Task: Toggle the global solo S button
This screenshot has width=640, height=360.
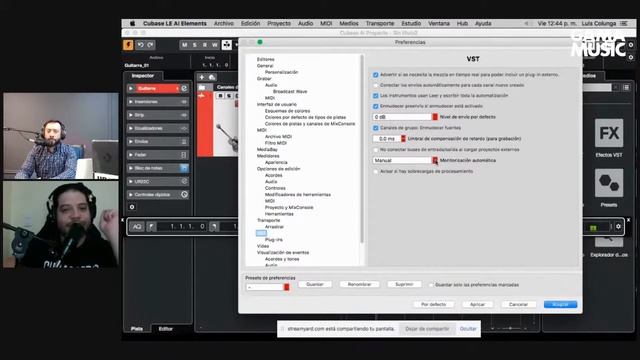Action: (x=195, y=45)
